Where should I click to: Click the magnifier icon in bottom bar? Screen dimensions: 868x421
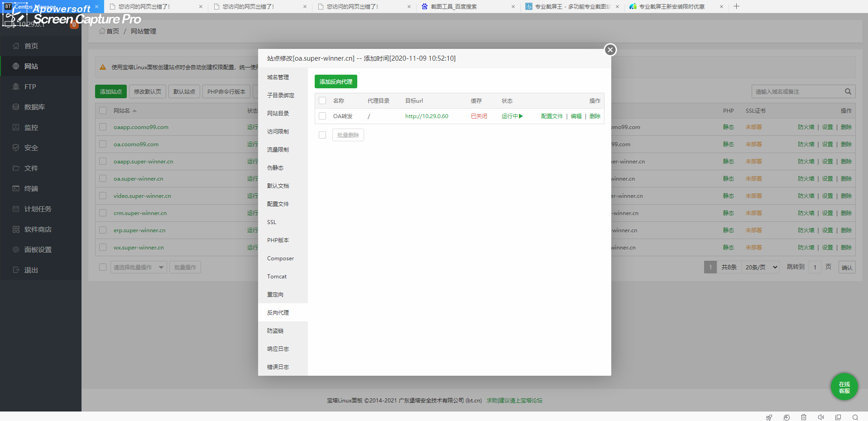[855, 417]
